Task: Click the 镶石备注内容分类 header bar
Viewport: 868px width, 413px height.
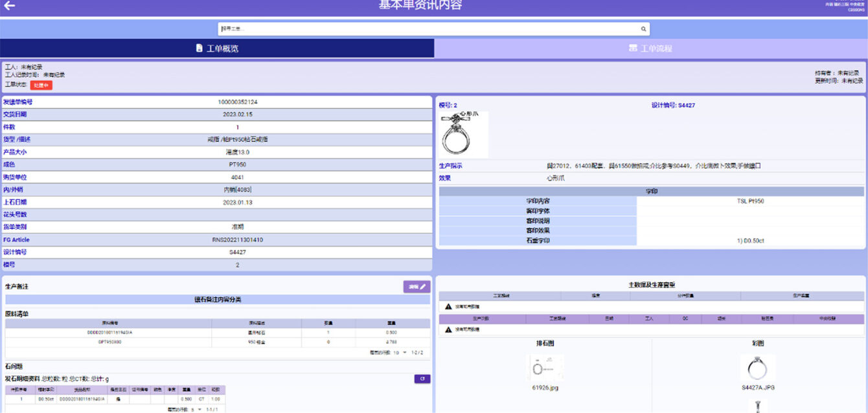Action: (218, 300)
